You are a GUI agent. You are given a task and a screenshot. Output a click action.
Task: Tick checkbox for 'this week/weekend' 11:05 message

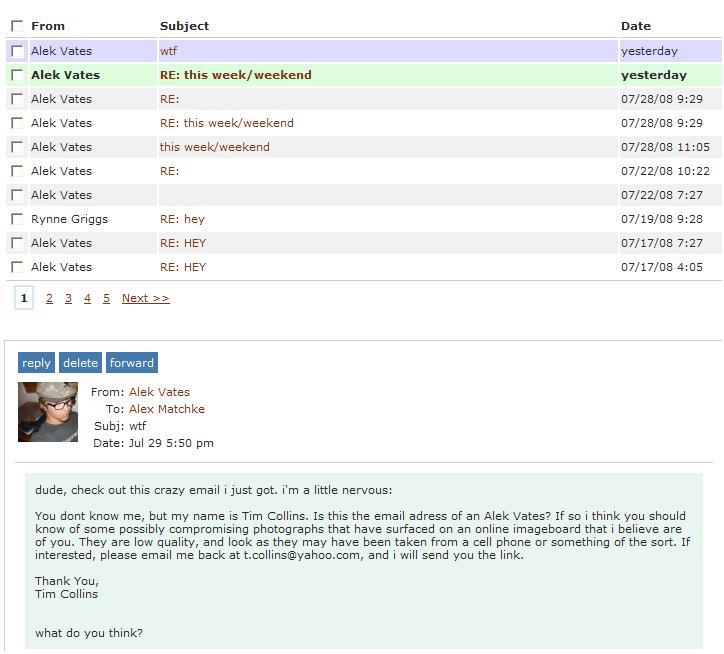point(17,147)
